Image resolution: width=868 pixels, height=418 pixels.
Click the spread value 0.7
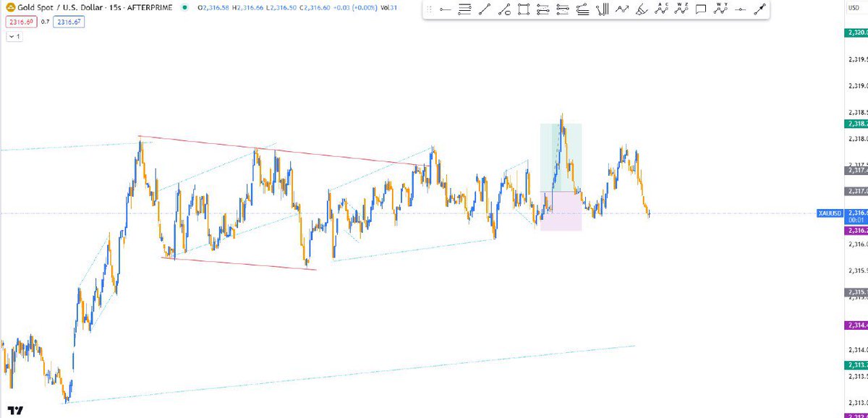tap(44, 22)
